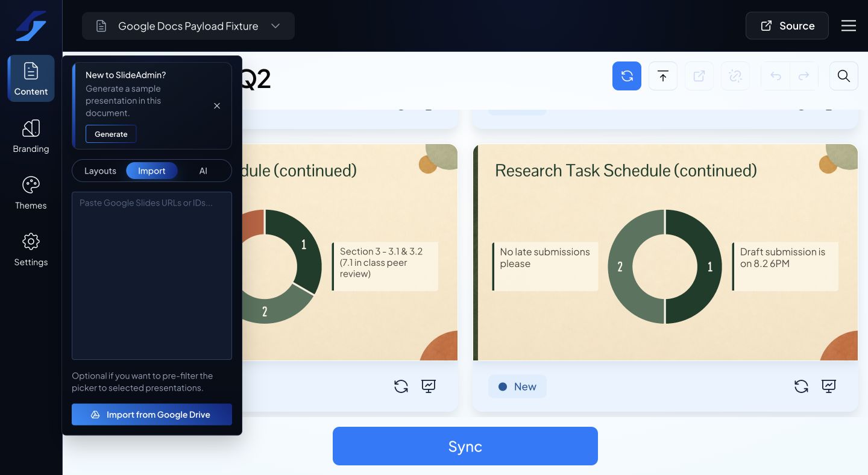Click the New status badge
This screenshot has height=475, width=868.
pyautogui.click(x=517, y=387)
